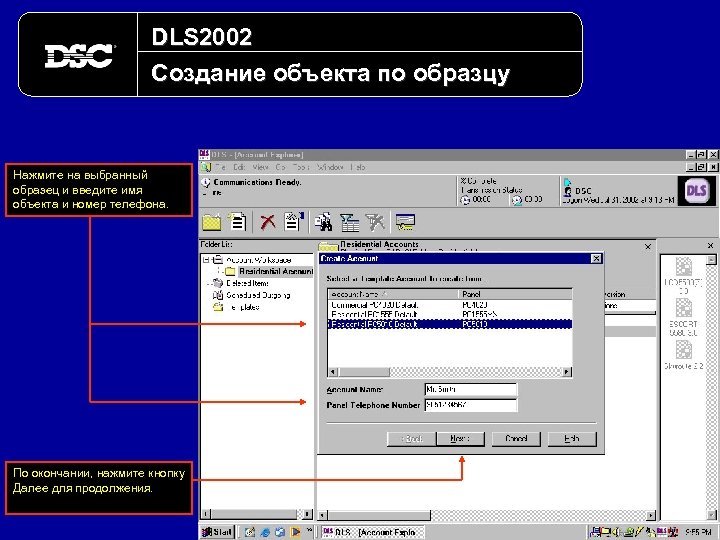
Task: Select Scheduled Outgoing in folder list
Action: [x=258, y=295]
